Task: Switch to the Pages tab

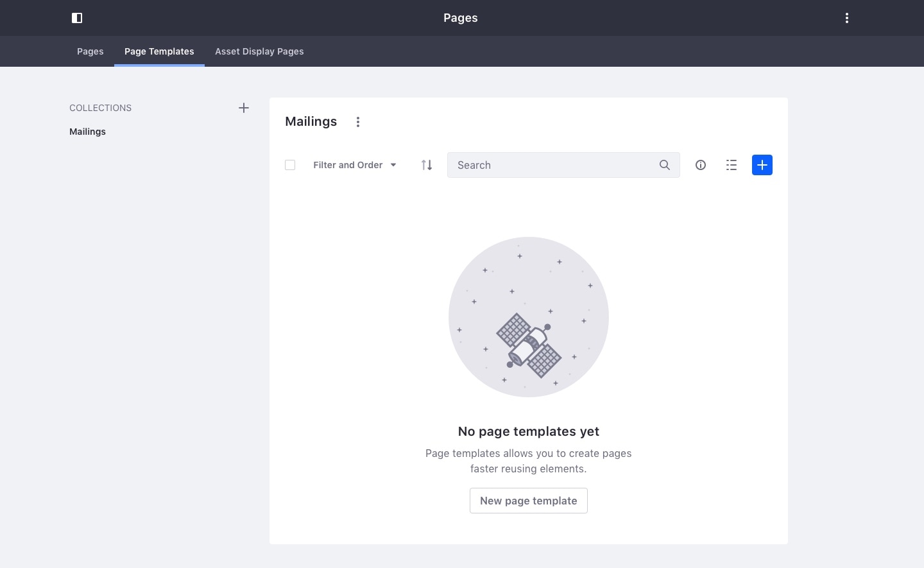Action: tap(90, 51)
